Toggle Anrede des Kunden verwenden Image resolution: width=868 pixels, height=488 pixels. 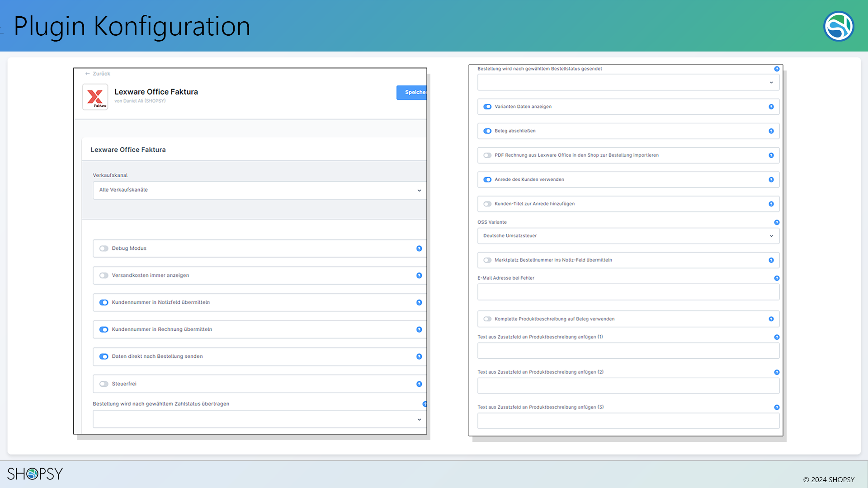[487, 180]
